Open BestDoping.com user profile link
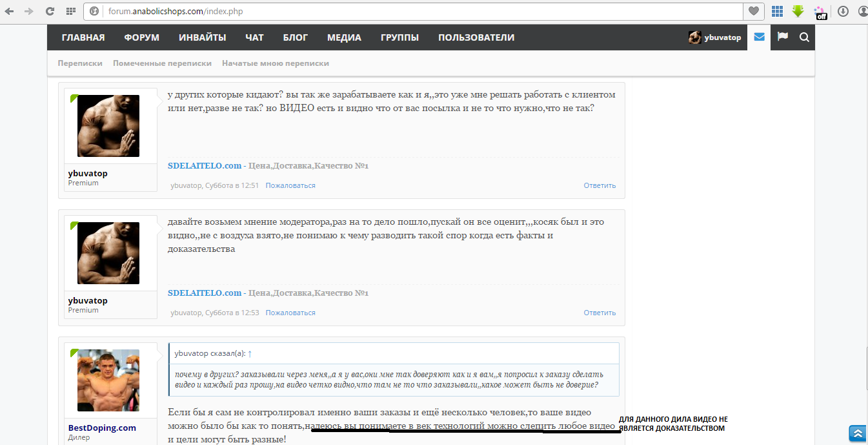Screen dimensions: 868x445 click(x=102, y=428)
